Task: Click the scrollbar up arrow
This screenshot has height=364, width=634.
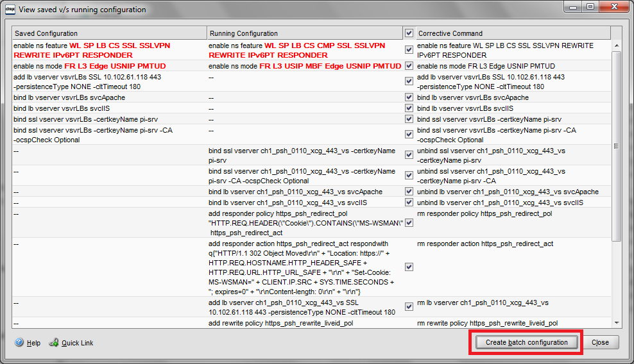Action: [x=616, y=45]
